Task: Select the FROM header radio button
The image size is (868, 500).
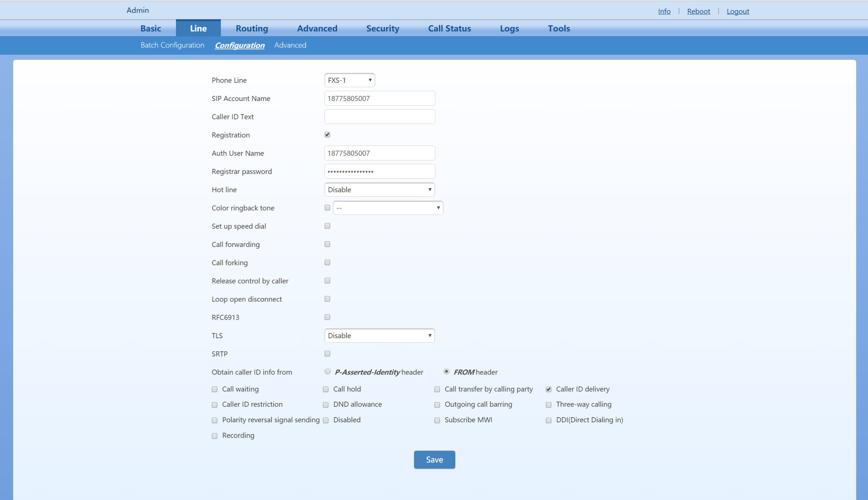Action: coord(446,371)
